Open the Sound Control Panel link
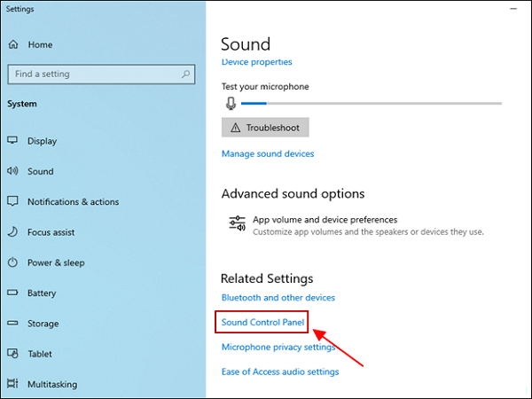532x399 pixels. coord(263,323)
